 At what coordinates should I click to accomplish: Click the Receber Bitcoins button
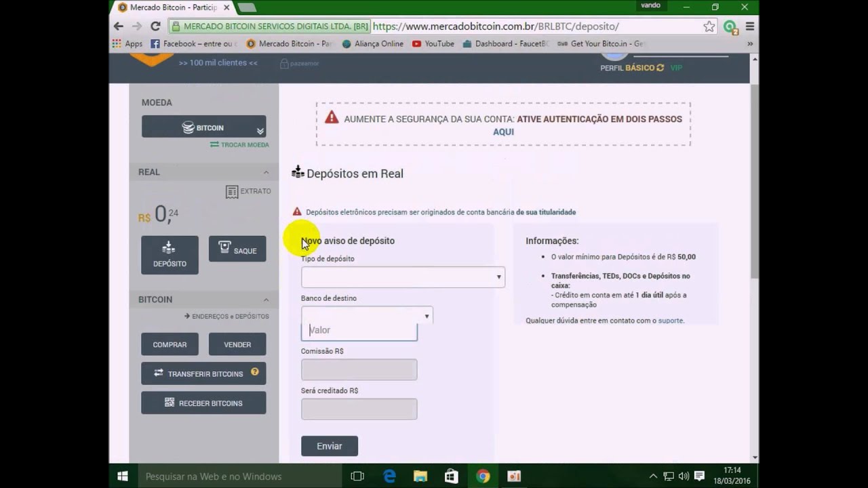pos(203,403)
